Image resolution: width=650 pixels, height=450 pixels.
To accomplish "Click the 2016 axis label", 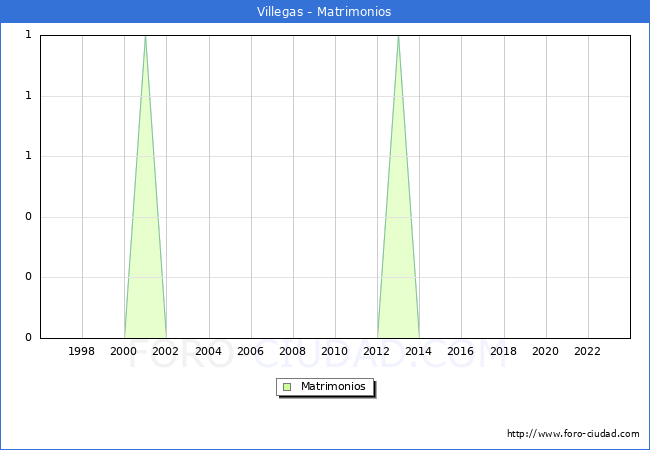I will tap(461, 351).
